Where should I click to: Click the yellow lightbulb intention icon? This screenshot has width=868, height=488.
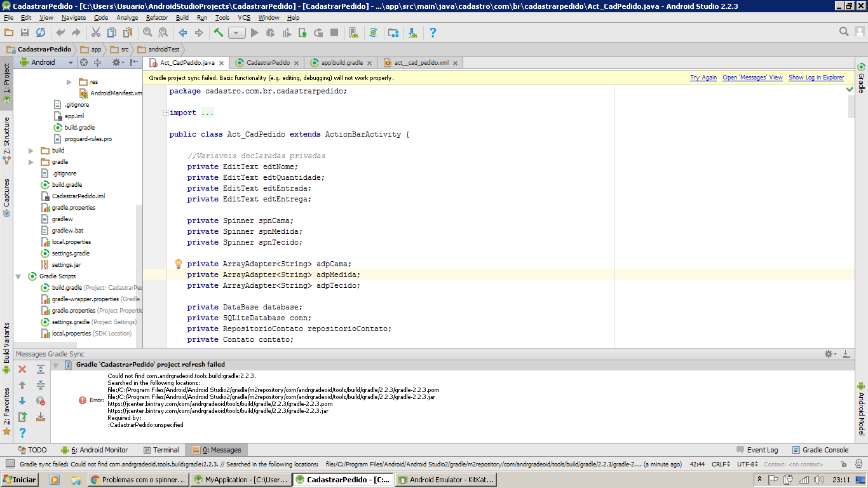(179, 264)
